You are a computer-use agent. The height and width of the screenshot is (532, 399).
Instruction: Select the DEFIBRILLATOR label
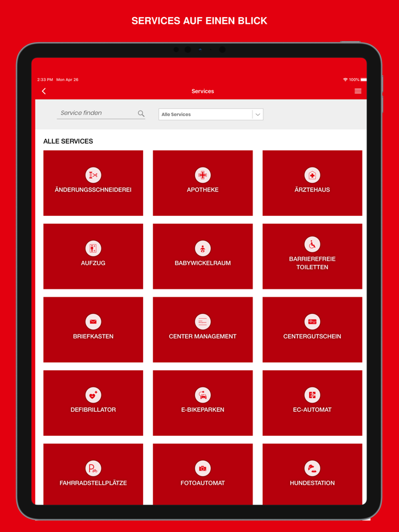93,410
